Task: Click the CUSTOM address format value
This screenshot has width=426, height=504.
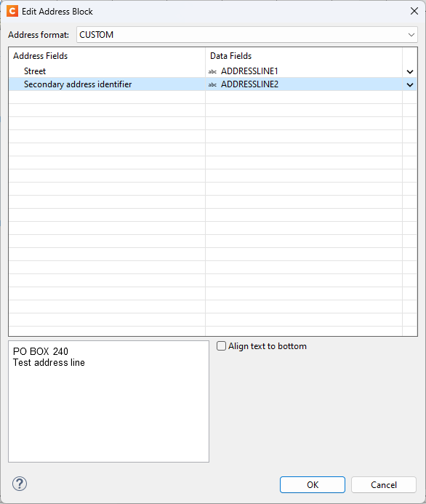Action: click(x=97, y=35)
